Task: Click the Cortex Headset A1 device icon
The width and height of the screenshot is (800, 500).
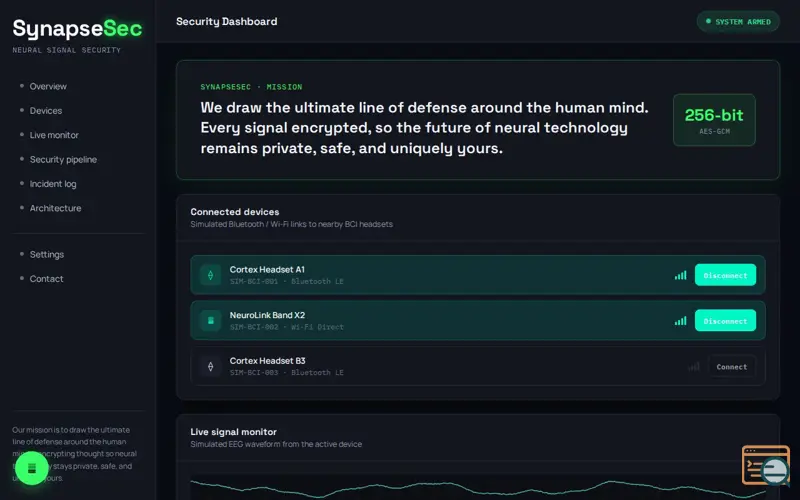Action: click(210, 275)
